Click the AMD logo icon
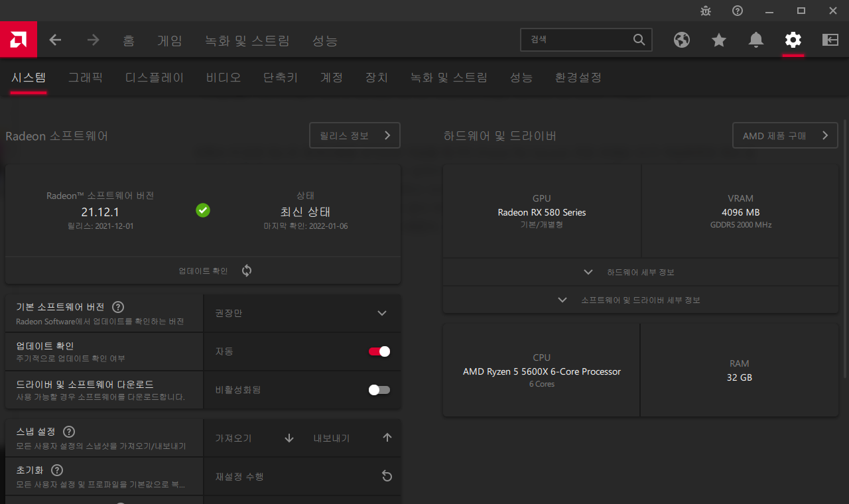Image resolution: width=849 pixels, height=504 pixels. 18,40
